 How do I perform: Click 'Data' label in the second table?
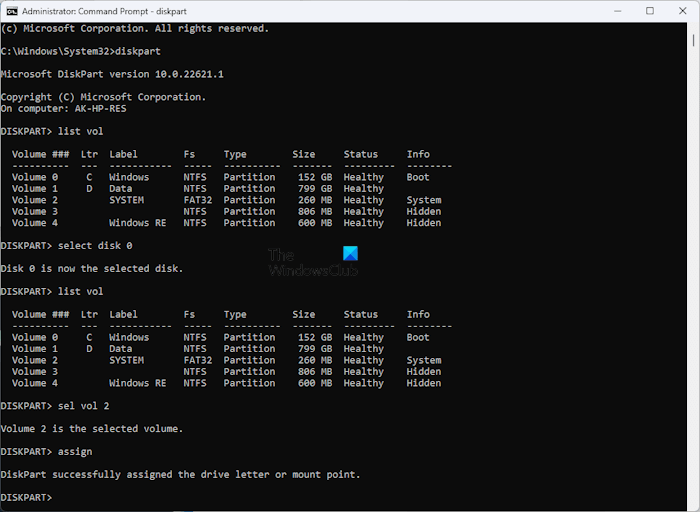121,349
